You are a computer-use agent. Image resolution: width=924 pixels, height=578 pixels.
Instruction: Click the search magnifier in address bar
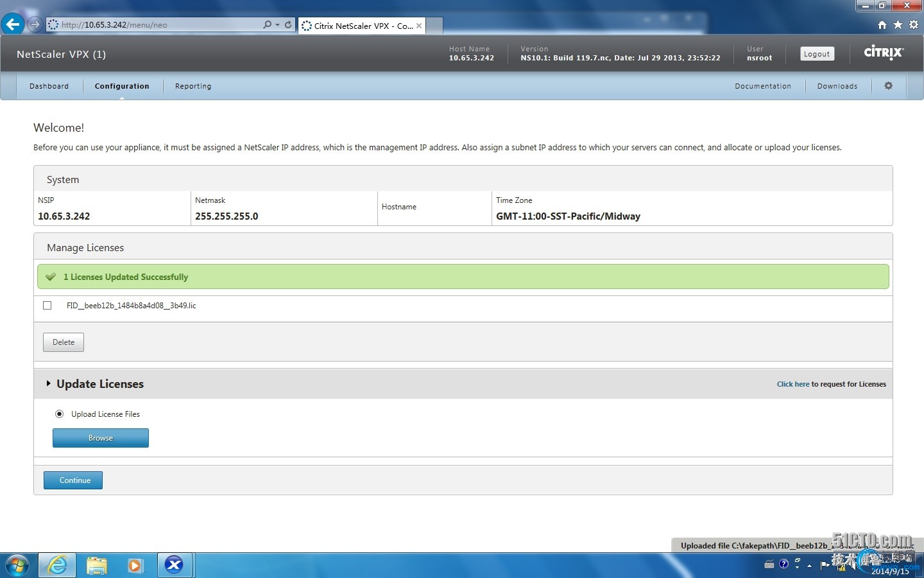268,24
